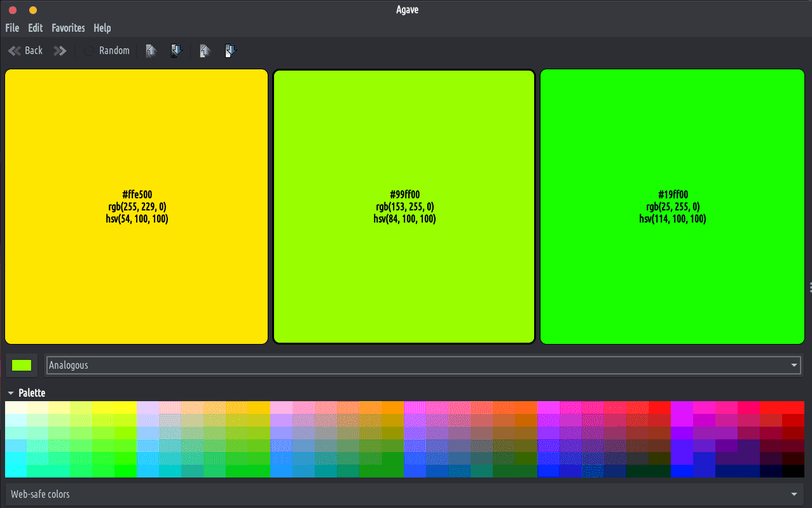The image size is (812, 508).
Task: Open the current color picker button
Action: 22,366
